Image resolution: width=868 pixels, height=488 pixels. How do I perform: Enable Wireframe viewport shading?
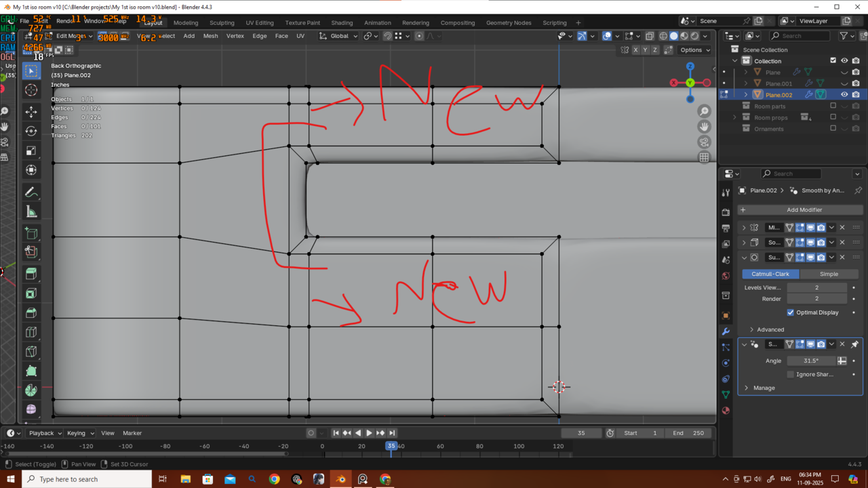(x=663, y=36)
